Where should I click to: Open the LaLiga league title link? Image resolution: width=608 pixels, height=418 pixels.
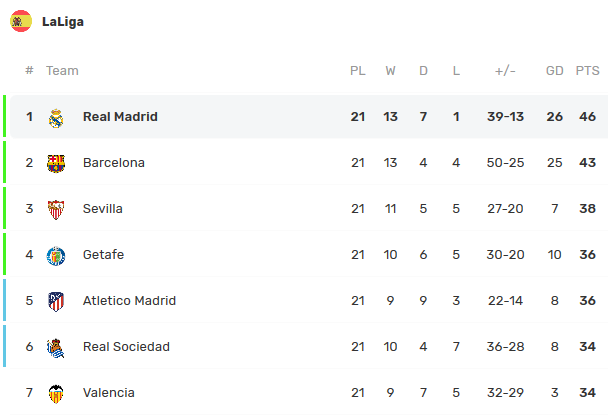click(62, 21)
